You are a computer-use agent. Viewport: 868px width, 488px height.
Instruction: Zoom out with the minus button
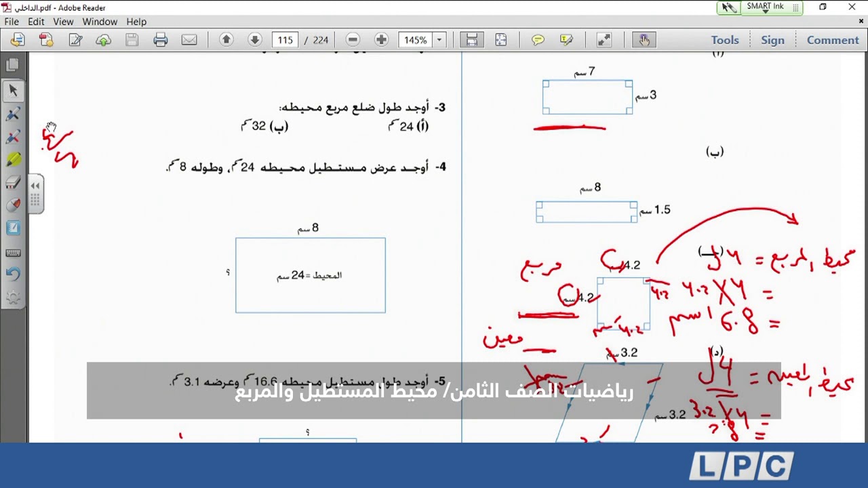(x=353, y=40)
